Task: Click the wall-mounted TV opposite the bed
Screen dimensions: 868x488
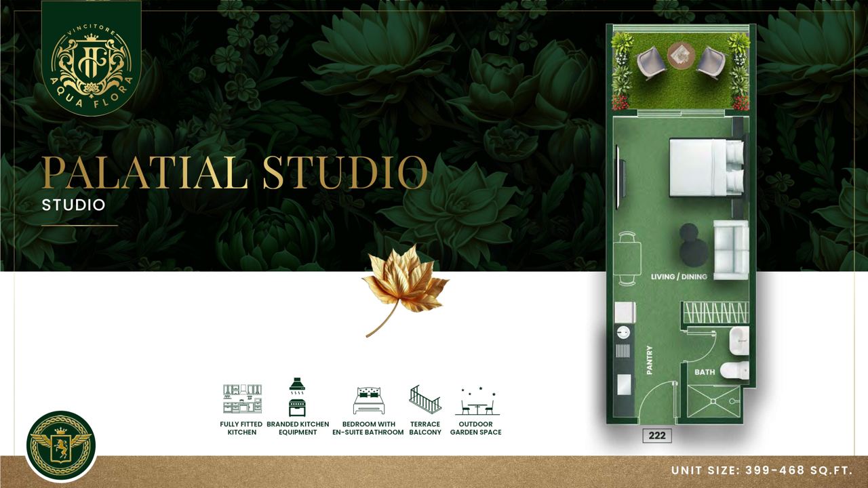Action: (x=618, y=176)
